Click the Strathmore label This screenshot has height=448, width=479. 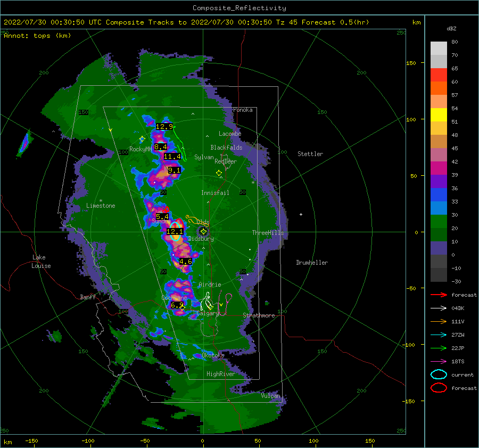coord(259,315)
